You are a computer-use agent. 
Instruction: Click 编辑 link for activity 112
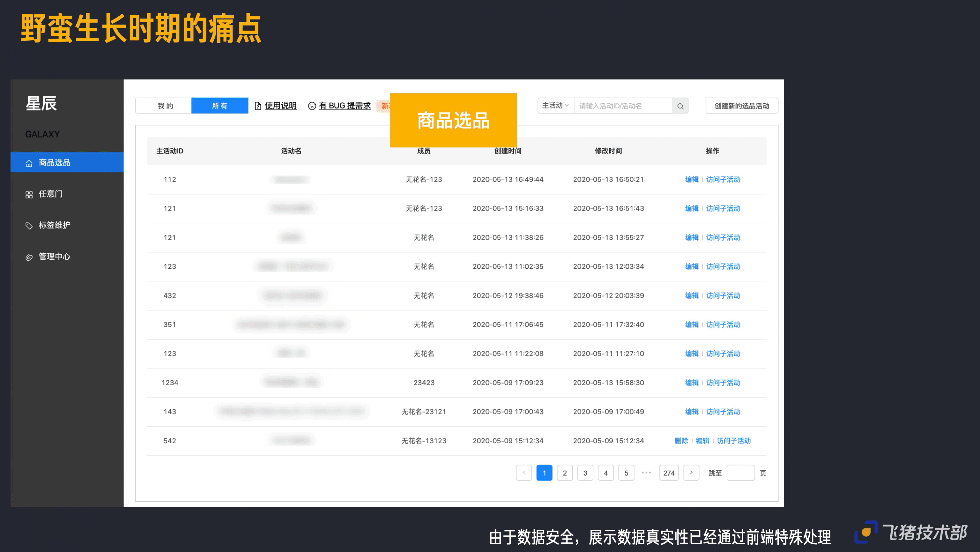point(692,179)
